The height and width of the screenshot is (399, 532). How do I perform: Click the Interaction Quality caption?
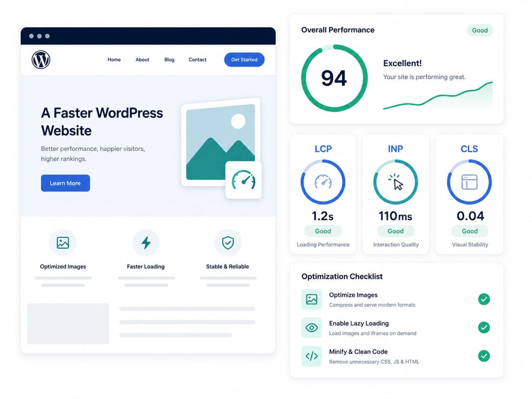pyautogui.click(x=396, y=244)
